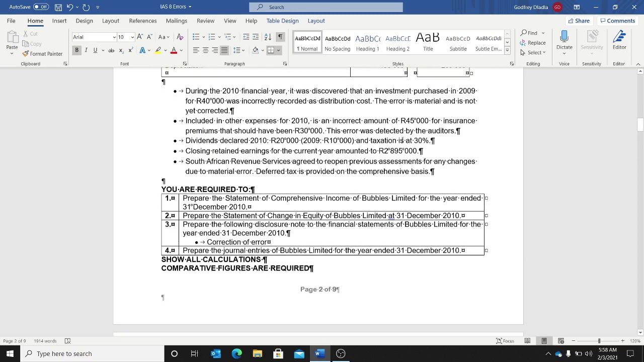Viewport: 644px width, 362px height.
Task: Apply strikethrough formatting
Action: [x=111, y=50]
